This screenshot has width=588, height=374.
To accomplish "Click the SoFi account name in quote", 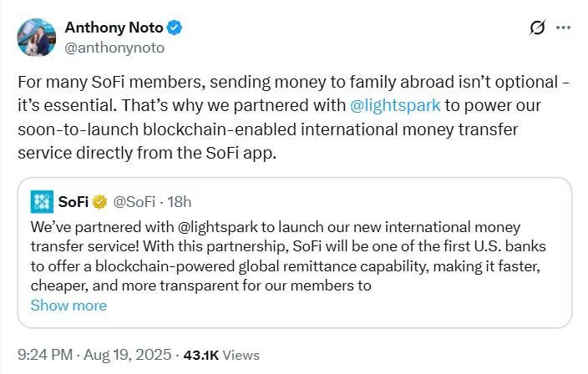I will tap(73, 202).
